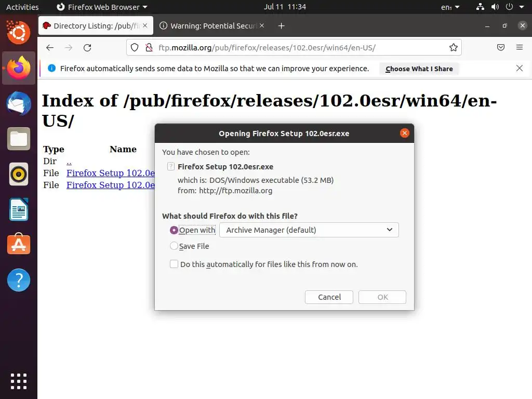This screenshot has width=532, height=399.
Task: Expand the system menu arrow in top bar
Action: pos(522,7)
